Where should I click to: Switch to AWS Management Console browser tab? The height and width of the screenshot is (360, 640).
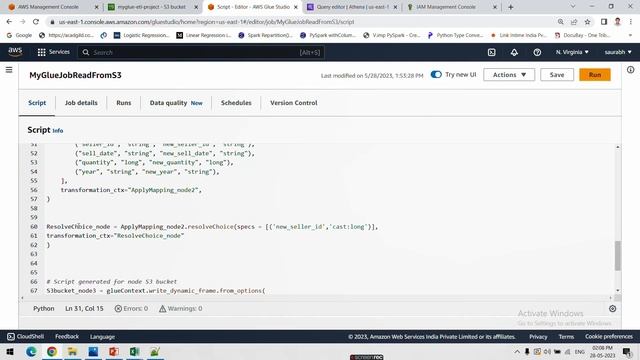click(53, 7)
